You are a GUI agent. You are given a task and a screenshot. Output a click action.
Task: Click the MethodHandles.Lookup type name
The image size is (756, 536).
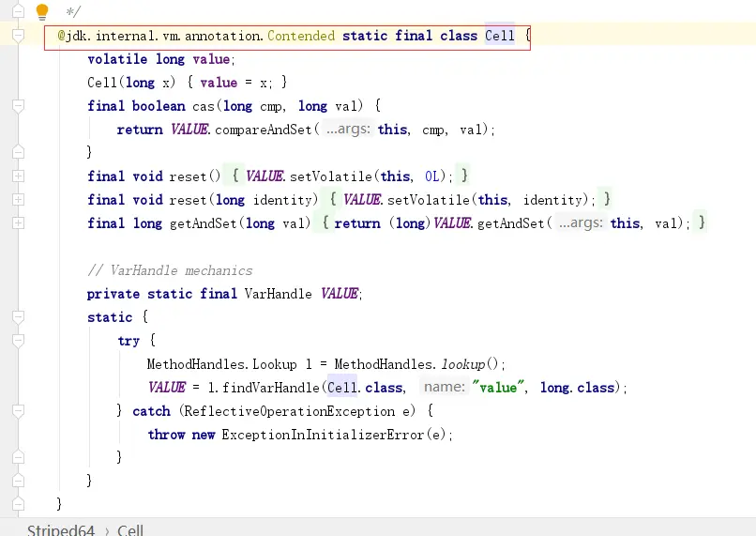[221, 364]
